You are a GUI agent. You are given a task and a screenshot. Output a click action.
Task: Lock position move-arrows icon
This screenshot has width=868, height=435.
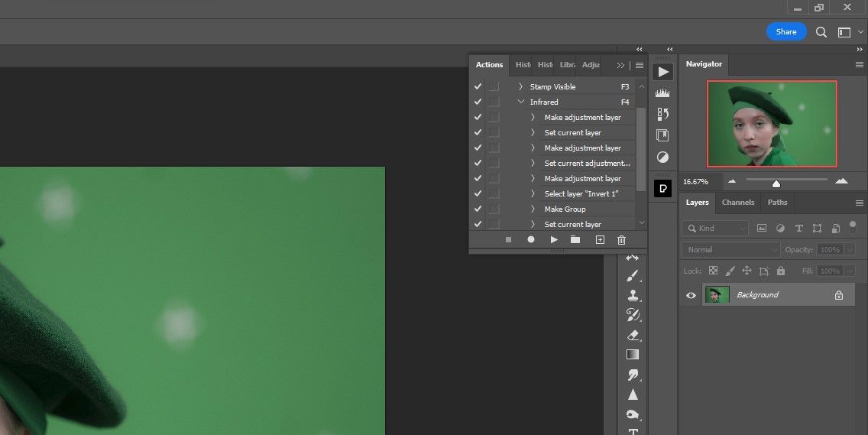[747, 271]
